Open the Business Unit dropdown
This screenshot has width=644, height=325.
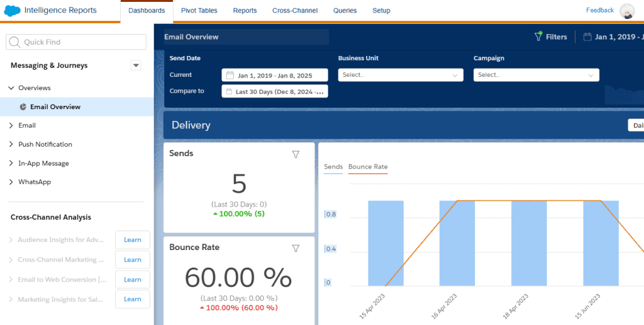(x=401, y=75)
